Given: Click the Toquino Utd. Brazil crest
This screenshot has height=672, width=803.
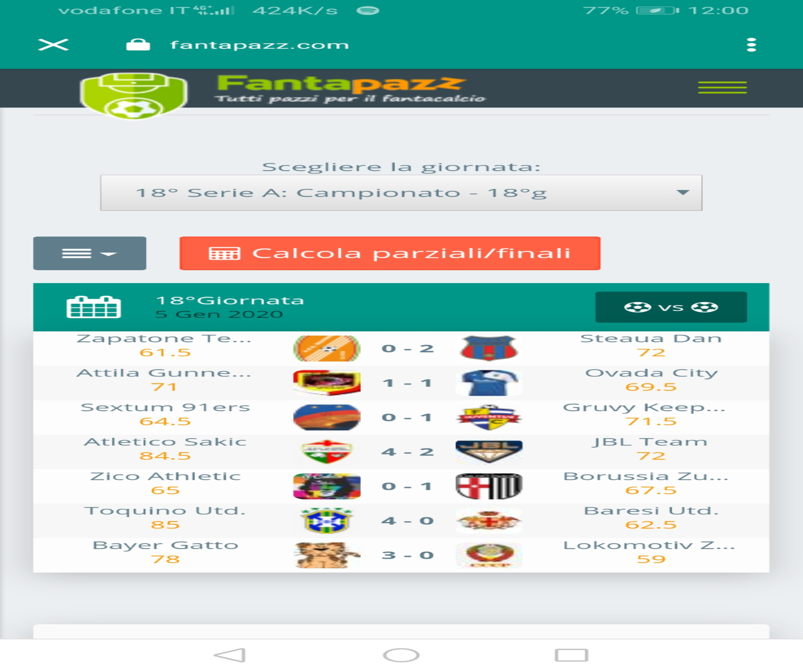Looking at the screenshot, I should pyautogui.click(x=327, y=521).
